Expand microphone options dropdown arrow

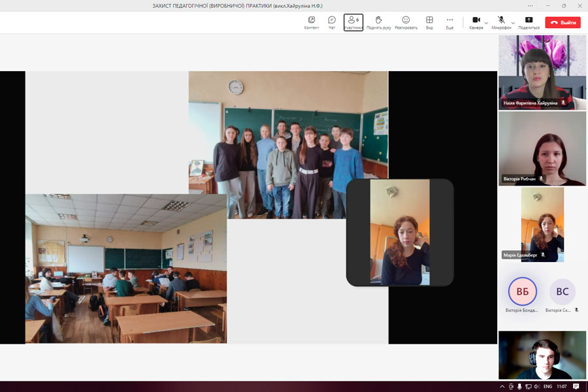[x=513, y=22]
